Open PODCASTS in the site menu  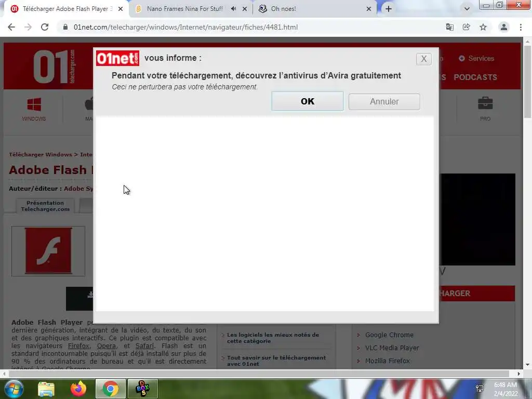coord(475,77)
